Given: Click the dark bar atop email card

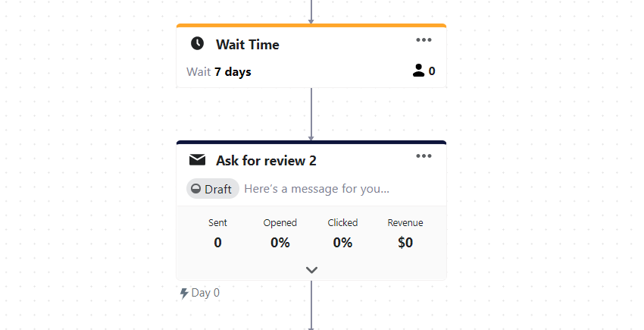Looking at the screenshot, I should tap(311, 142).
